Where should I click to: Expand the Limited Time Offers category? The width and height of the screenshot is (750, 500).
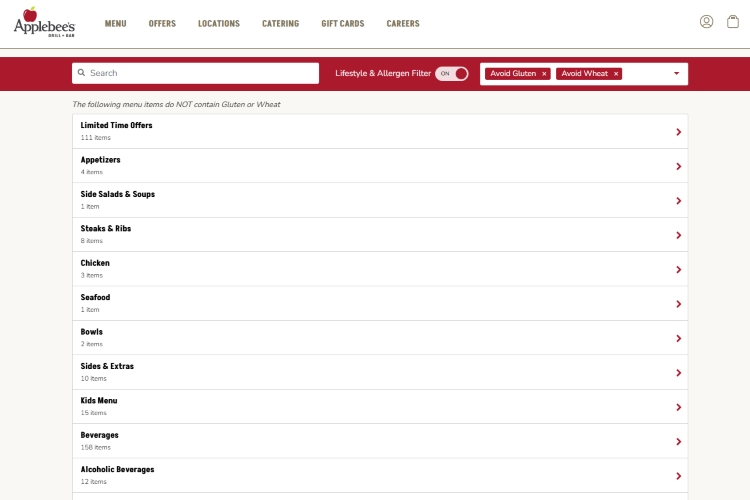point(379,131)
